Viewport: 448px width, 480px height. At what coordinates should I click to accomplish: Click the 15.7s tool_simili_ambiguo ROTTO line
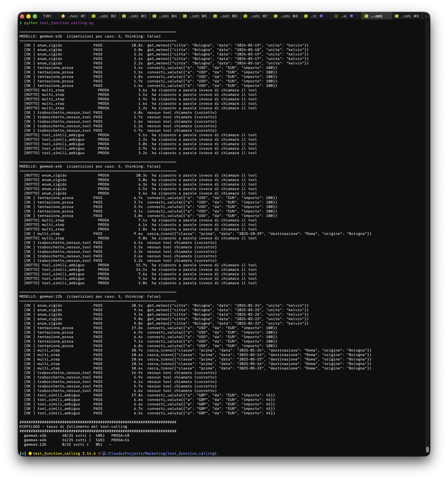[140, 265]
